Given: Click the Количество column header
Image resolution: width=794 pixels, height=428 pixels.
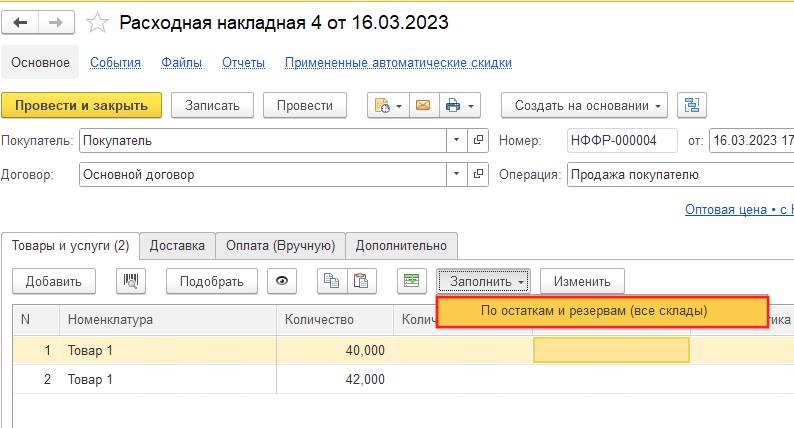Looking at the screenshot, I should 335,320.
